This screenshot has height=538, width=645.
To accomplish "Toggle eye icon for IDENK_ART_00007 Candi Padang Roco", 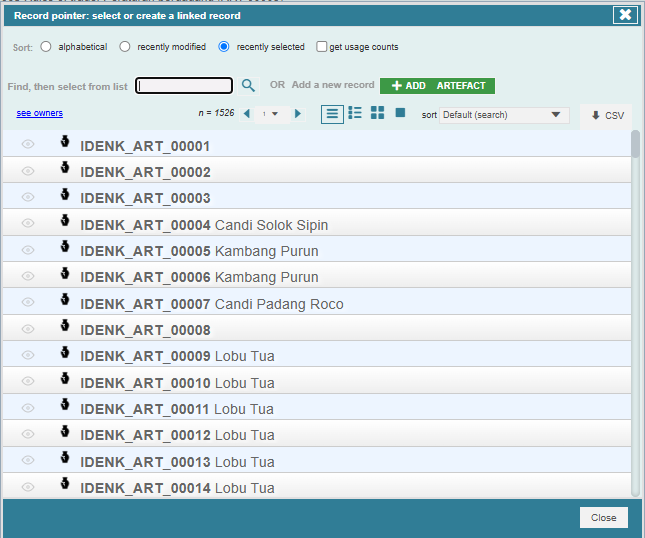I will click(28, 302).
